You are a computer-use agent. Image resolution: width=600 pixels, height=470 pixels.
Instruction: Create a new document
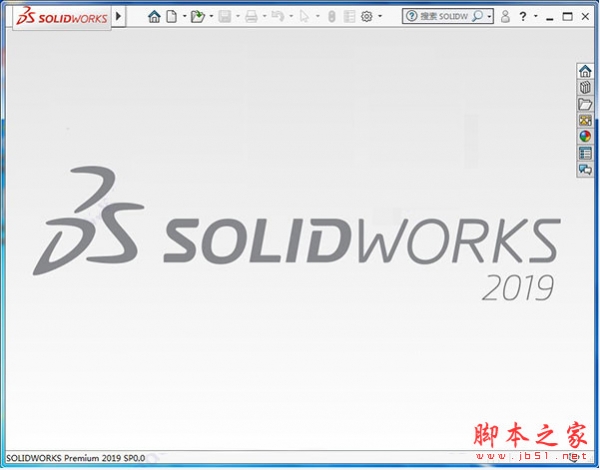point(172,16)
